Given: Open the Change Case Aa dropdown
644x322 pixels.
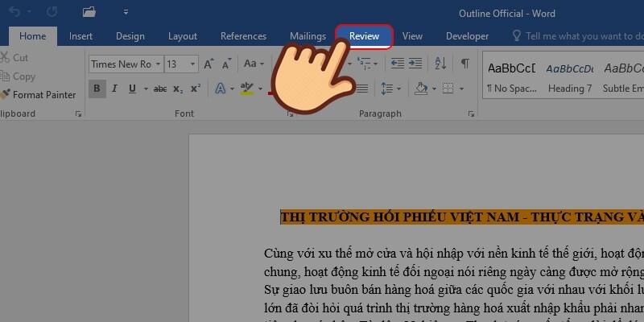Looking at the screenshot, I should point(254,64).
